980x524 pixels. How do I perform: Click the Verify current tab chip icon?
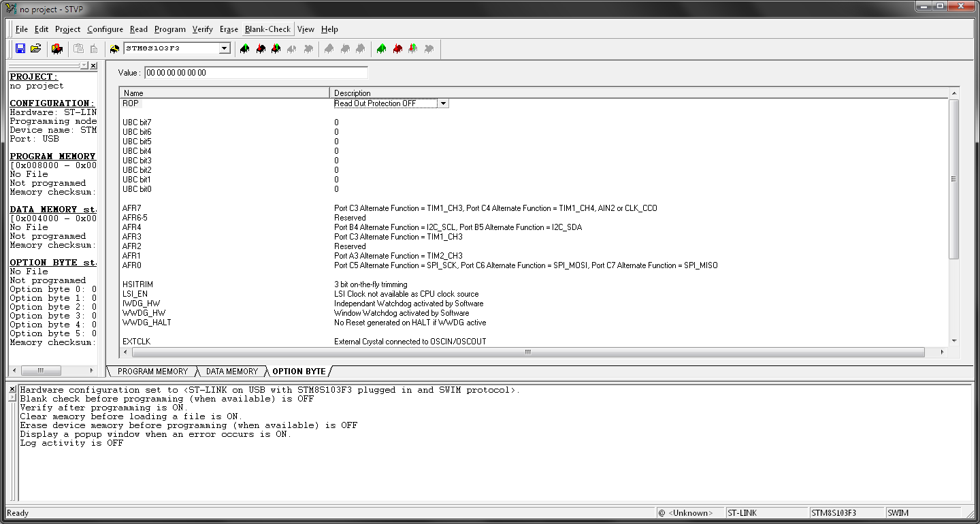tap(276, 48)
